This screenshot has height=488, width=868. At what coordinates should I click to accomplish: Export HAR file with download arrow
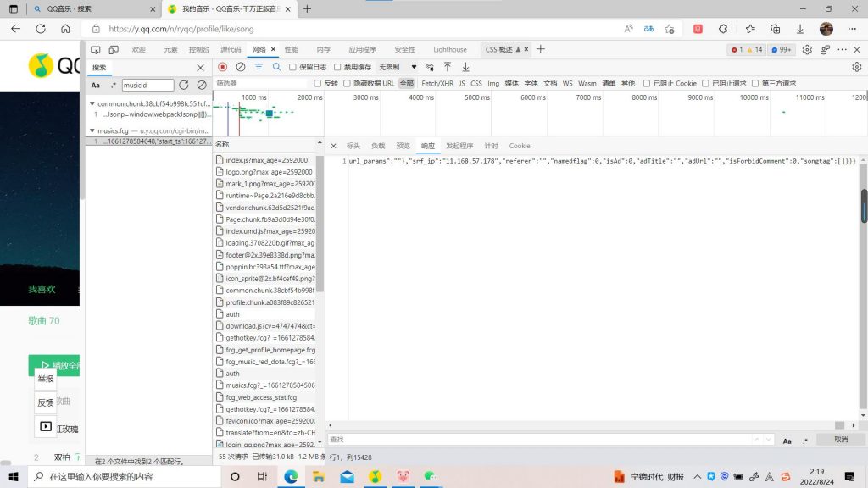(x=465, y=67)
